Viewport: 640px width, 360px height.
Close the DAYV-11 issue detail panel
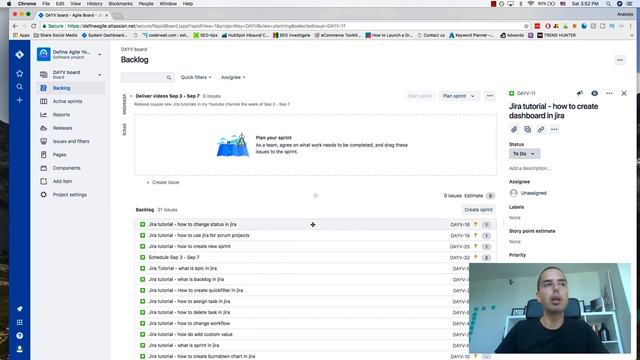pyautogui.click(x=624, y=93)
